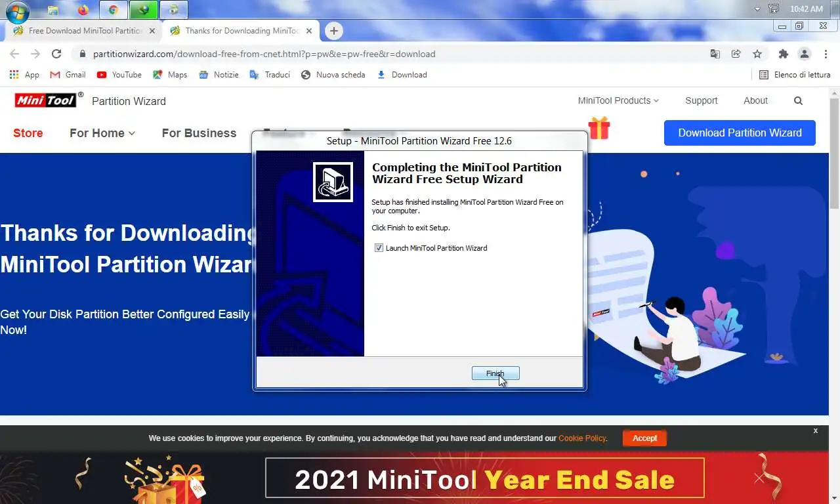
Task: Close the Thanks for Downloading tab
Action: point(309,31)
